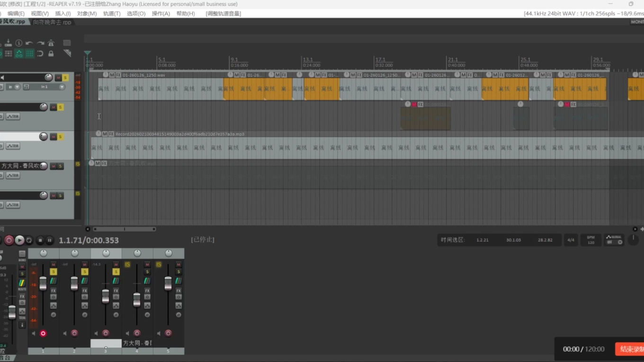The height and width of the screenshot is (362, 644).
Task: Click the dotted rectangle icon in the top toolbar
Action: 67,43
